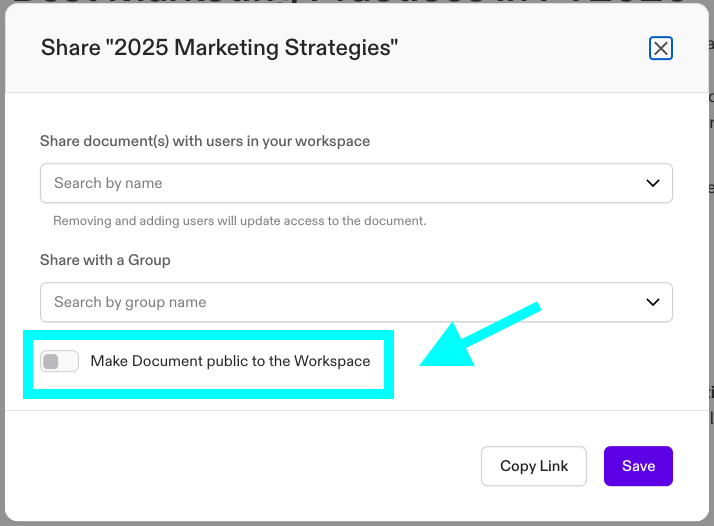Expand the Search by name dropdown chevron

pos(653,183)
